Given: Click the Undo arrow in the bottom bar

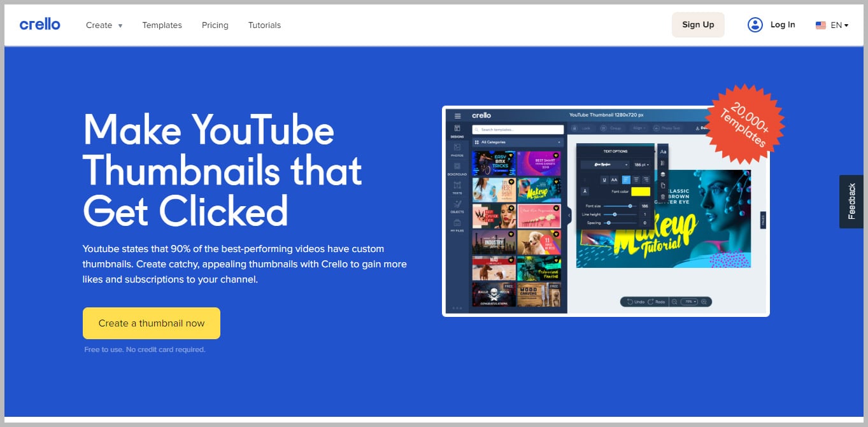Looking at the screenshot, I should click(x=630, y=302).
